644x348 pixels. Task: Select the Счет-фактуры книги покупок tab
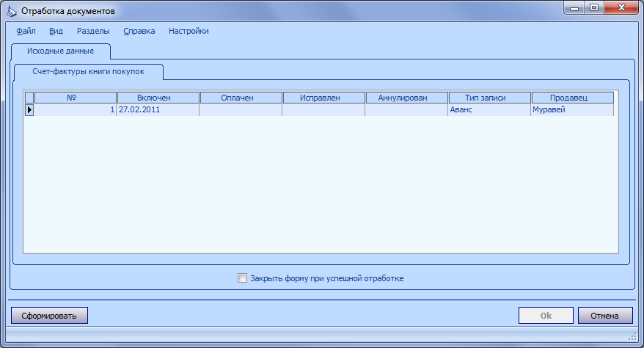click(x=88, y=71)
